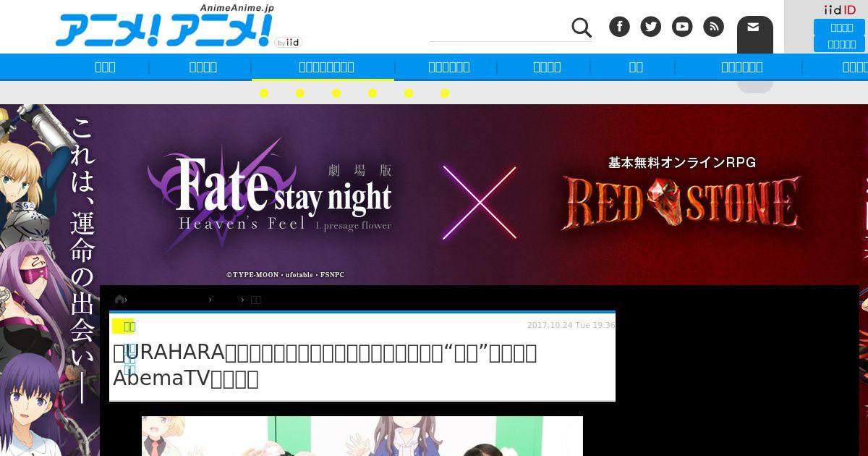Open the Twitter bird icon
Screen dimensions: 868x456
[651, 27]
